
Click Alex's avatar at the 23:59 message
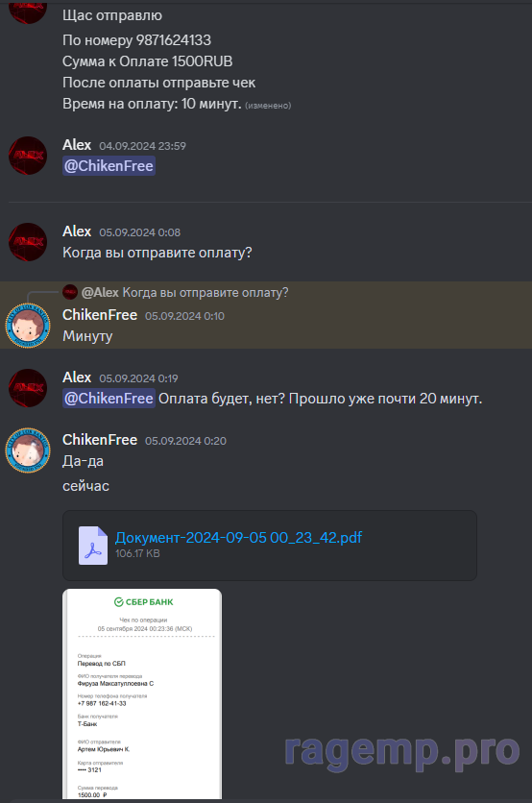(x=28, y=156)
